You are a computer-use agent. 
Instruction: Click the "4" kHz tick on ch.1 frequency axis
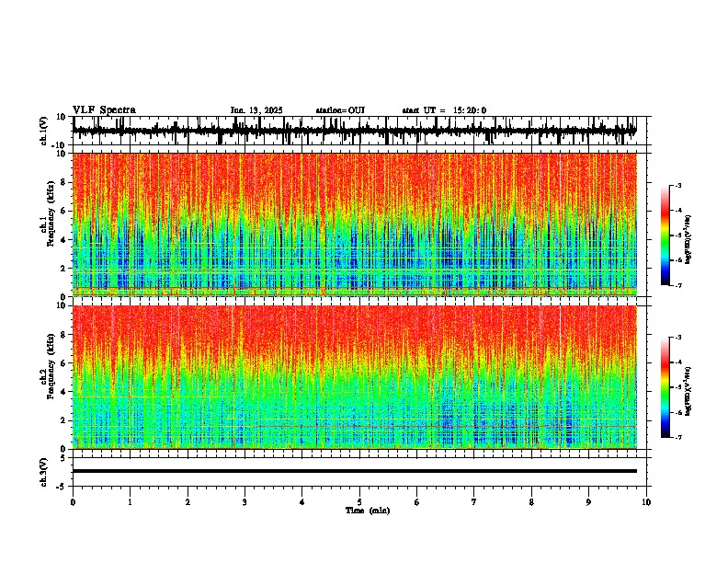64,240
